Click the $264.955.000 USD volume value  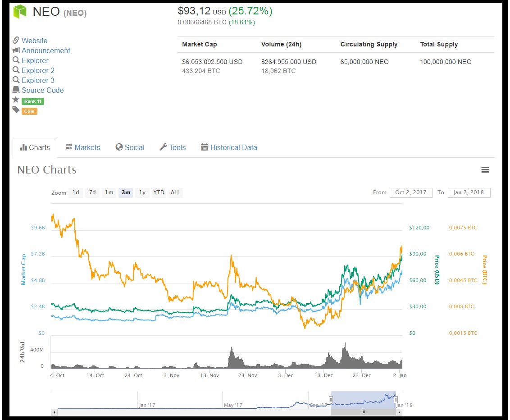tap(289, 62)
